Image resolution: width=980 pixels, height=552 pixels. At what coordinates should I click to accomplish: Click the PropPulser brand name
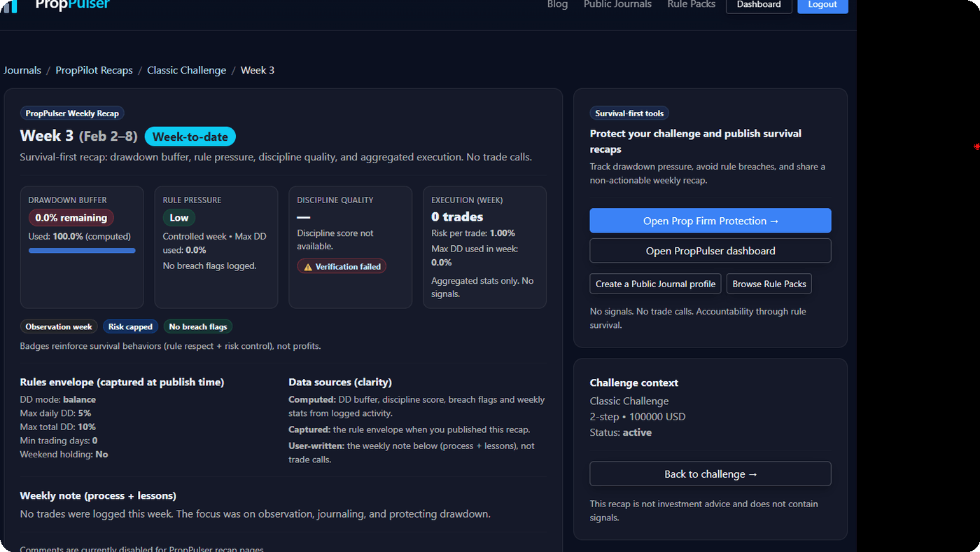pyautogui.click(x=73, y=5)
